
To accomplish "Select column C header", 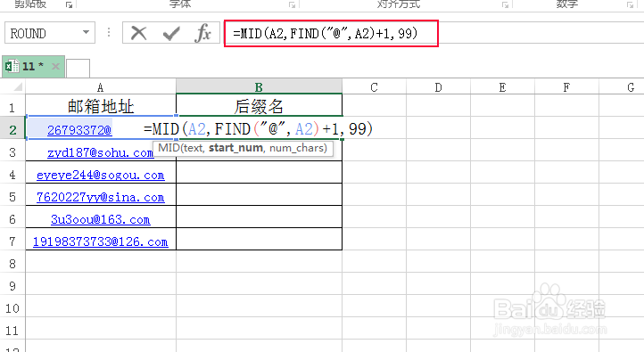I will [374, 86].
